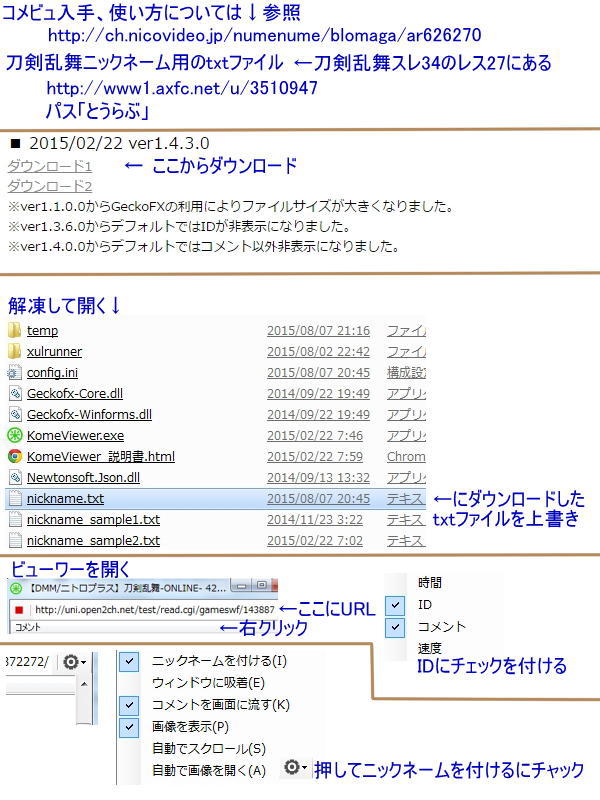Click the green viewer icon in the title bar
The width and height of the screenshot is (600, 800).
coord(16,588)
